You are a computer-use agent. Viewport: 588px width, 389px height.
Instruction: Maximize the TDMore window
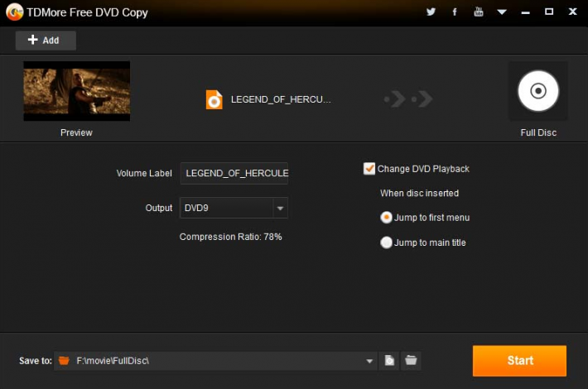549,12
